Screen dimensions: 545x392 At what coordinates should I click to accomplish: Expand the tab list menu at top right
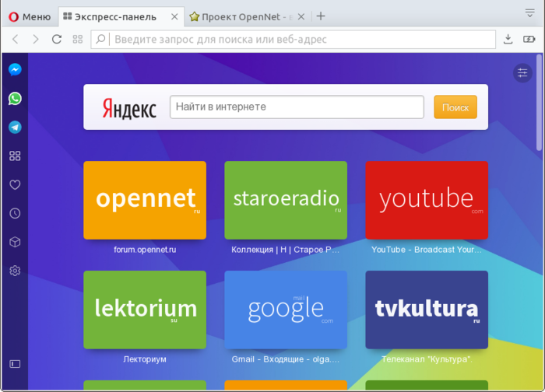(x=529, y=13)
